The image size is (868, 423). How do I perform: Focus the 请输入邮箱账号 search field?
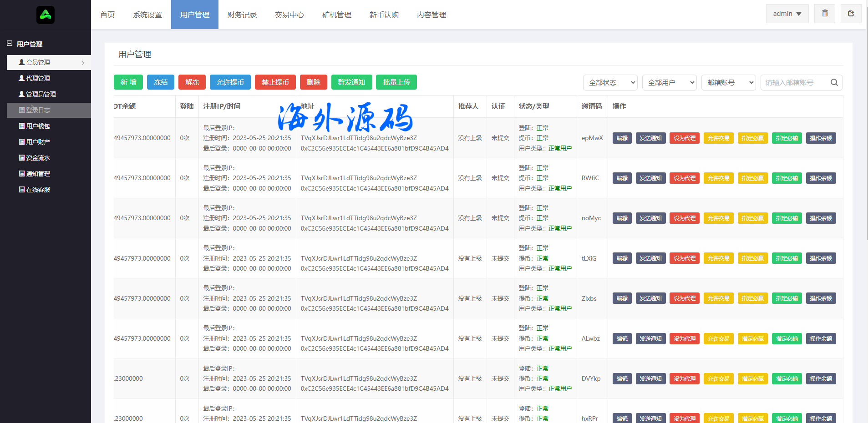click(x=794, y=82)
